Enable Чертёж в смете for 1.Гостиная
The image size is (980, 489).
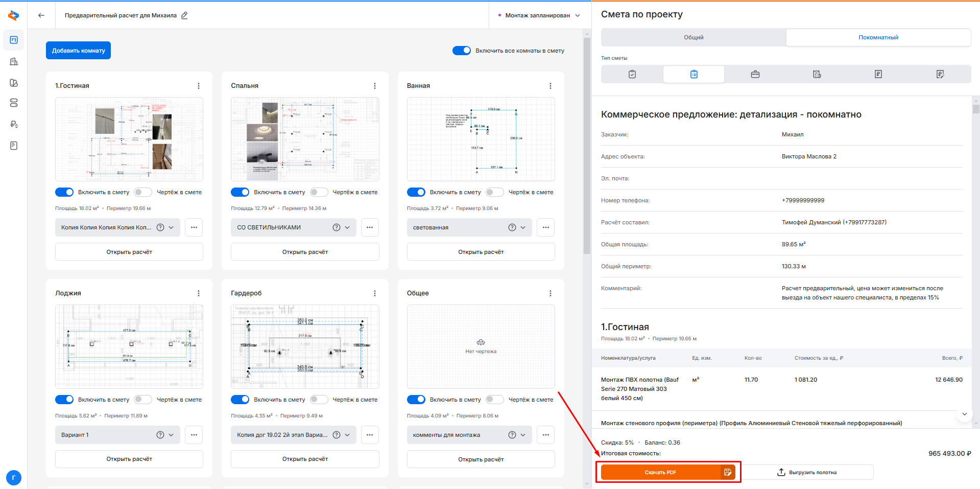coord(143,192)
